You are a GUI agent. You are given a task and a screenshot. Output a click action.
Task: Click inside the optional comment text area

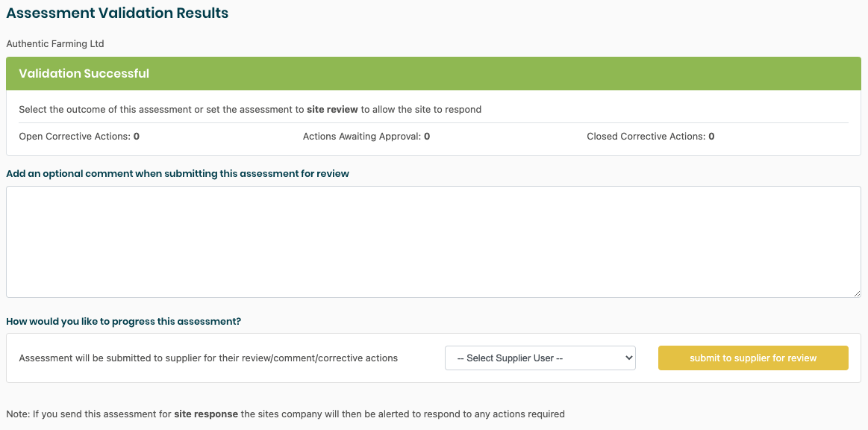(433, 241)
